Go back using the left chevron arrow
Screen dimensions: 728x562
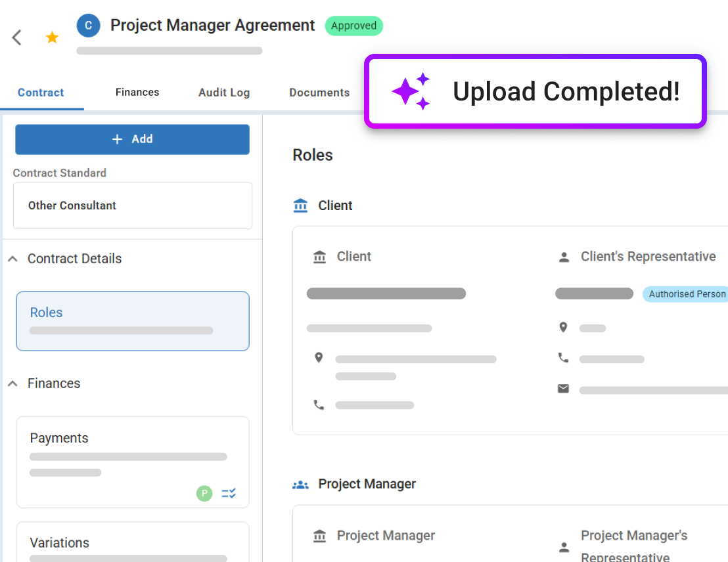[x=16, y=37]
